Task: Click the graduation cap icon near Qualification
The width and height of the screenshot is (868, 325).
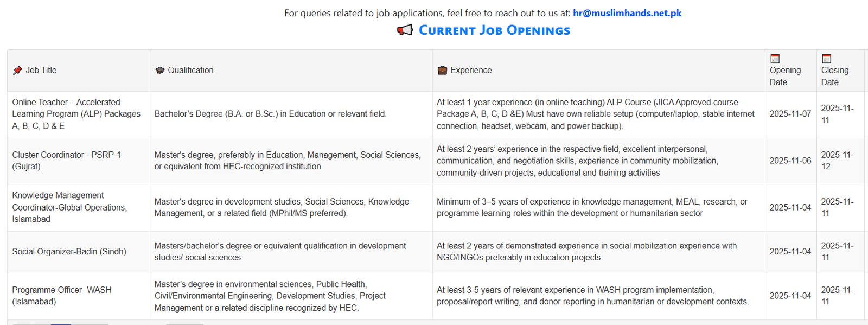Action: (160, 71)
